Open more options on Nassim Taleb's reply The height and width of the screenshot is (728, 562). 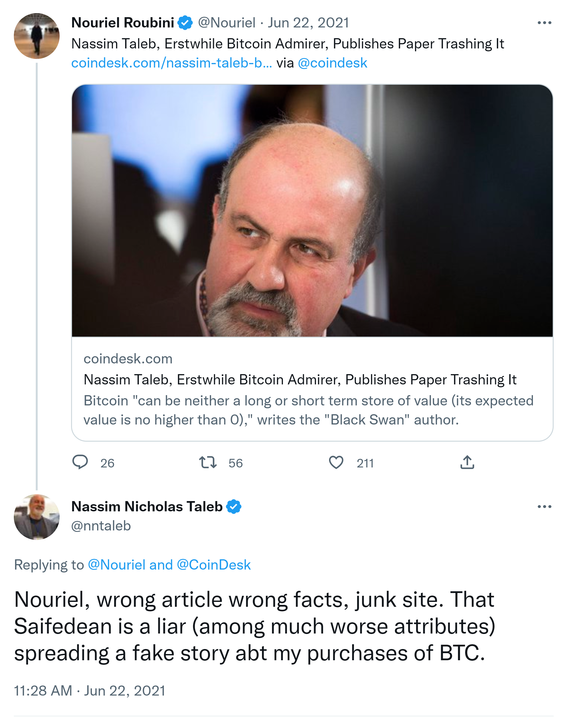544,506
